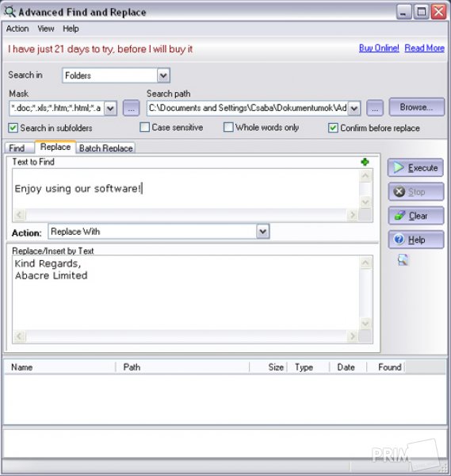Screen dimensions: 451x476
Task: Click inside the Replace/Insert by Text field
Action: (x=186, y=293)
